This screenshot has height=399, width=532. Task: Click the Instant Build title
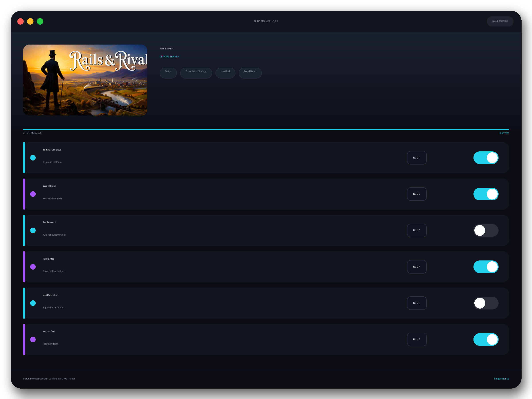[49, 186]
